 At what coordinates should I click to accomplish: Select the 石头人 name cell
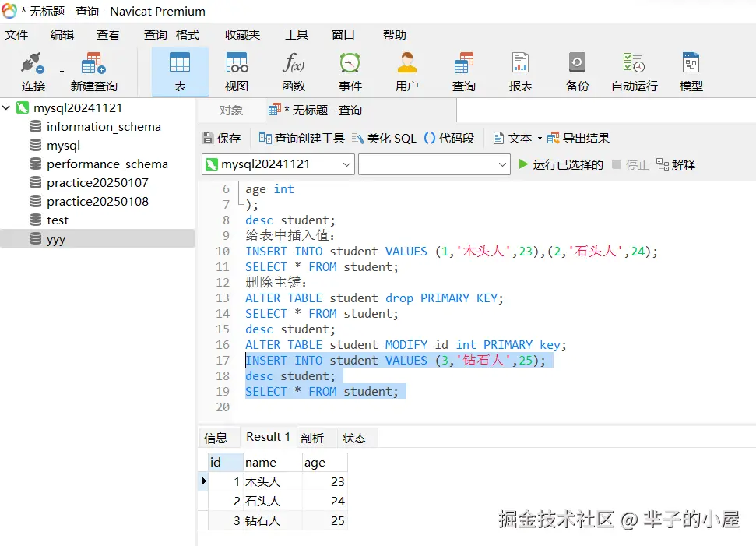coord(273,501)
